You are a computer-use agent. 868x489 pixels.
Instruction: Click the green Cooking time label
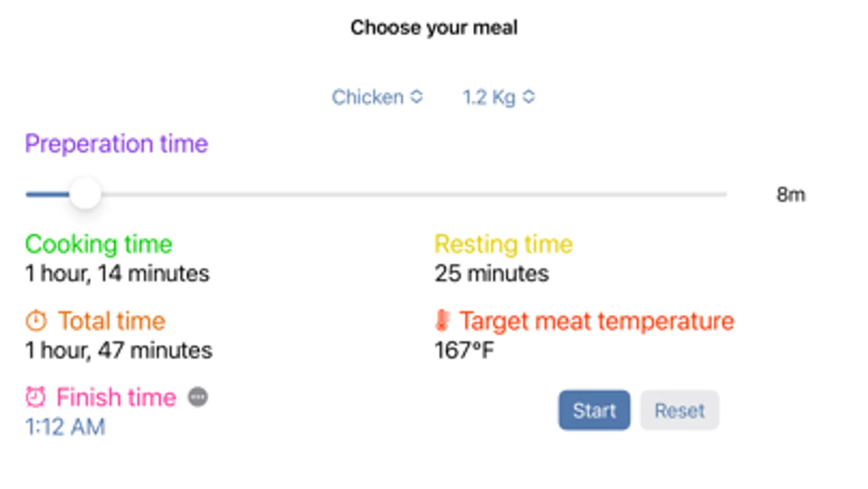point(99,244)
